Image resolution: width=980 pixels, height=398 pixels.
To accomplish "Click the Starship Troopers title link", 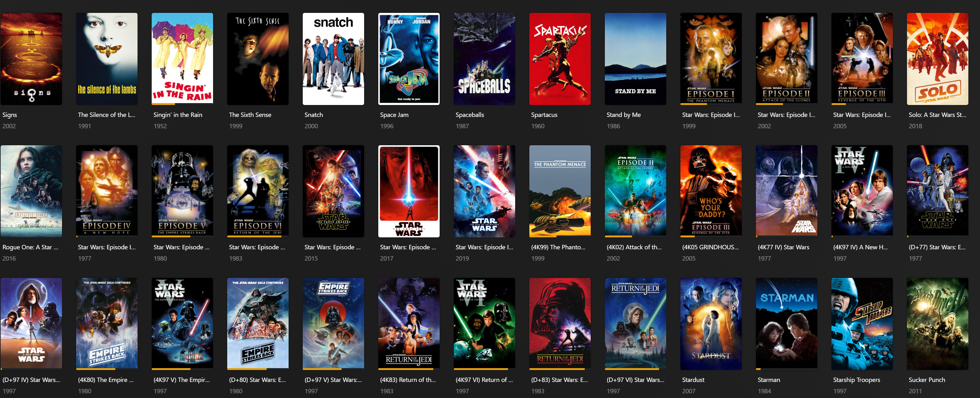I will tap(856, 380).
